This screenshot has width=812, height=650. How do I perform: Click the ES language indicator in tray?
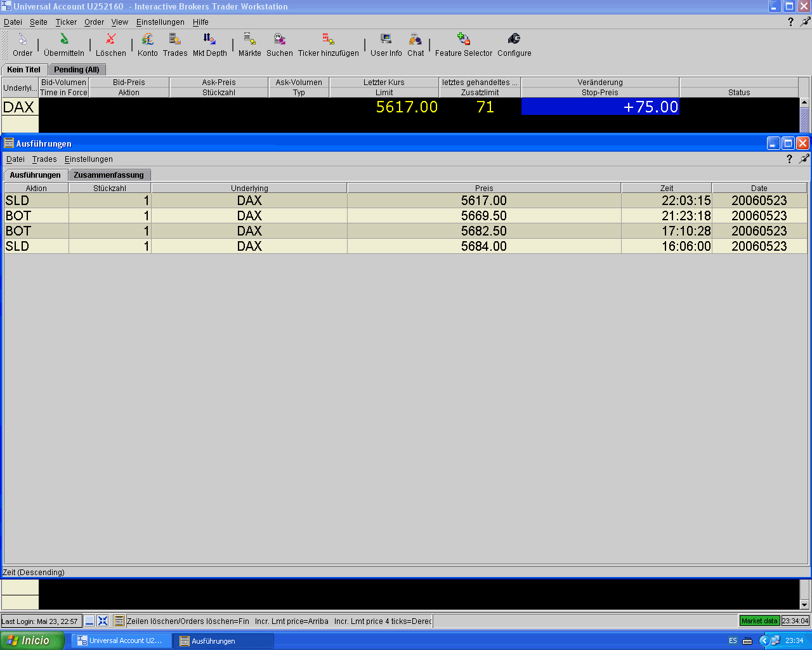733,640
